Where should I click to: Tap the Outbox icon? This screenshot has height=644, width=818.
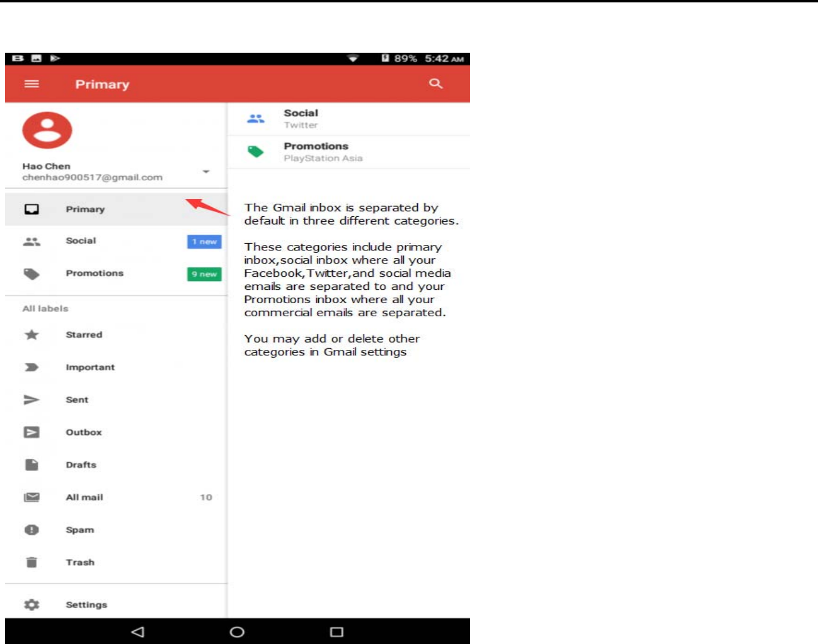point(32,432)
